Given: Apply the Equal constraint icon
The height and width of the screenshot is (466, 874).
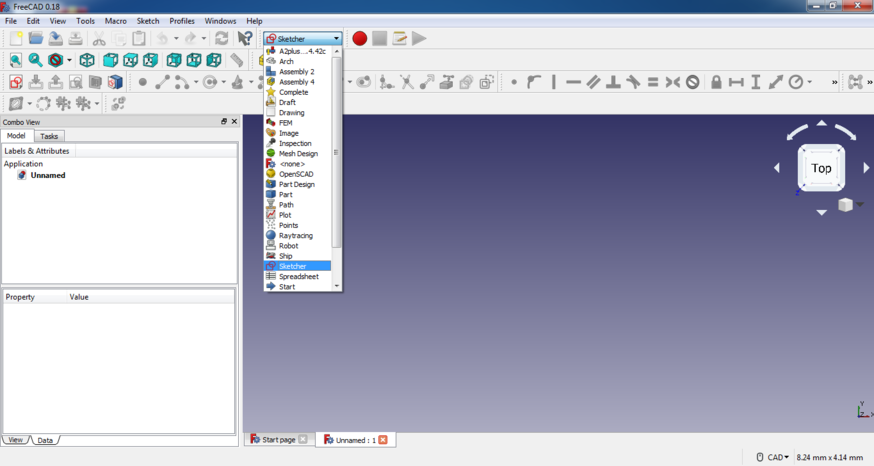Looking at the screenshot, I should (653, 82).
